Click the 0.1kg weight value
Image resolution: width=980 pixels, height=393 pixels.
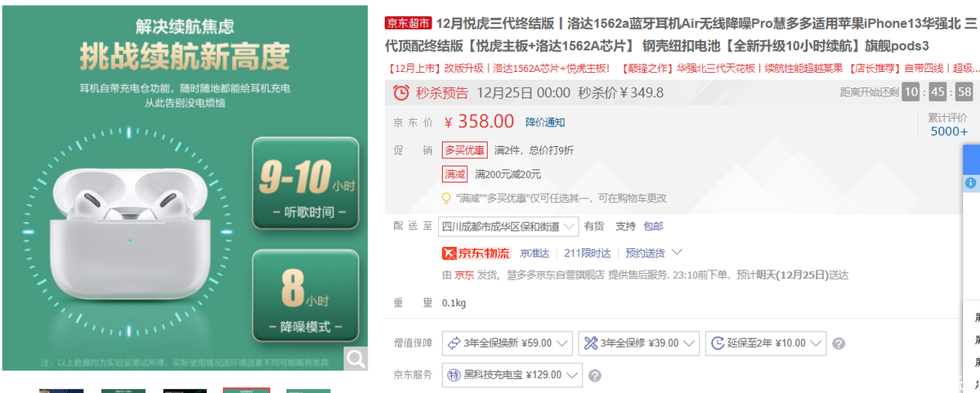[x=454, y=304]
